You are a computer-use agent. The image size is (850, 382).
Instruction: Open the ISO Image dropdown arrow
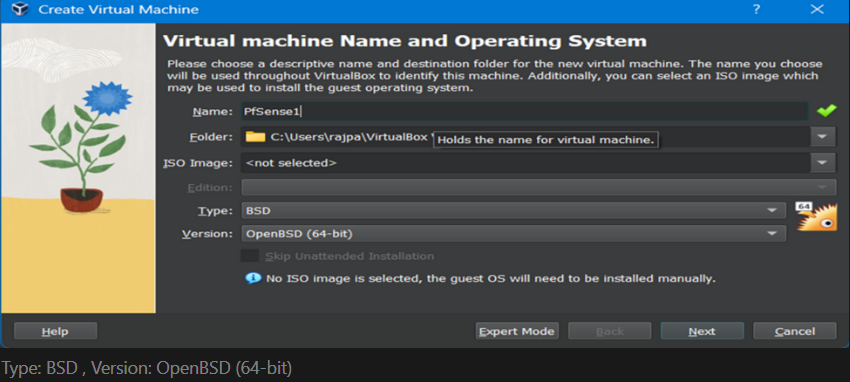(823, 162)
